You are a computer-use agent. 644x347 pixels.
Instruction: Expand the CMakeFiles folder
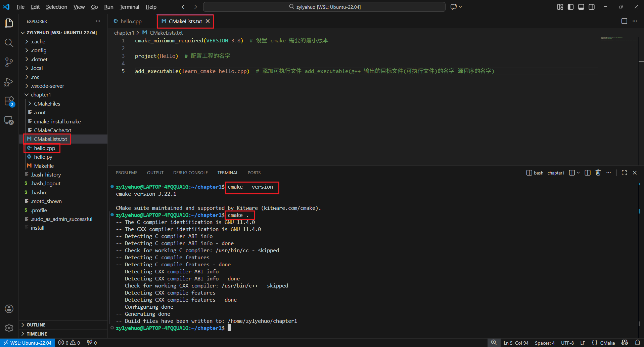(63, 104)
